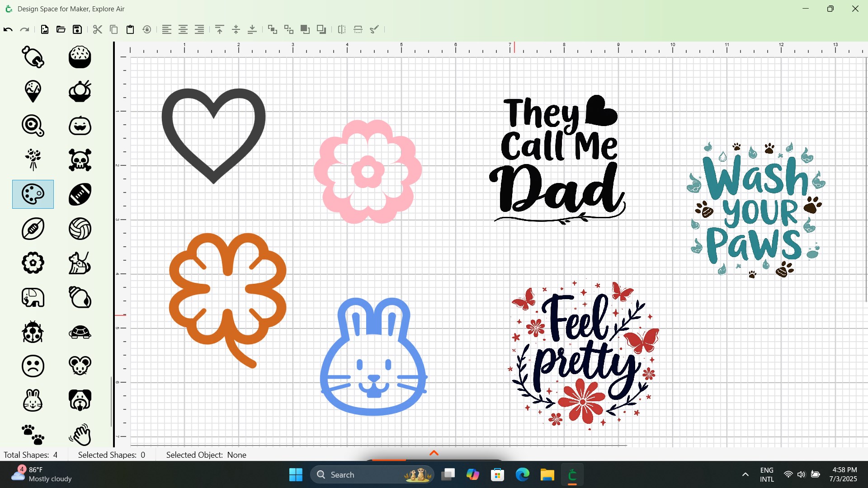This screenshot has width=868, height=488.
Task: Open a project with folder icon
Action: point(61,30)
